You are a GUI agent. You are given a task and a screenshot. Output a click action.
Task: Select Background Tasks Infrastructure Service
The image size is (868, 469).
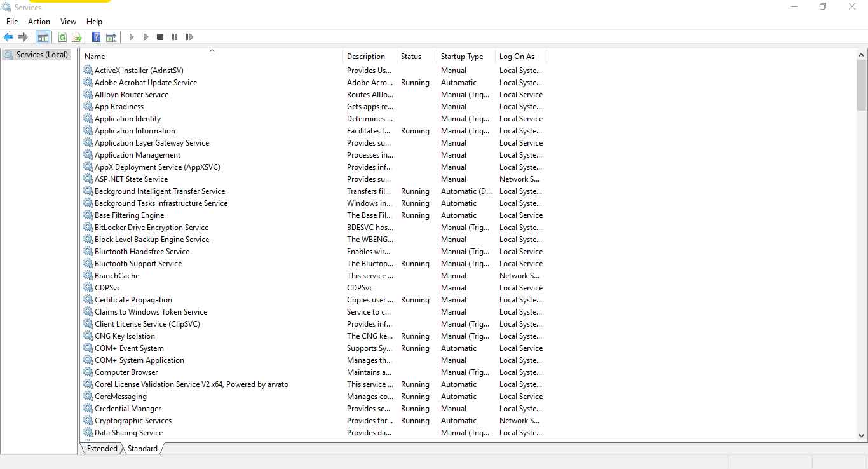161,203
